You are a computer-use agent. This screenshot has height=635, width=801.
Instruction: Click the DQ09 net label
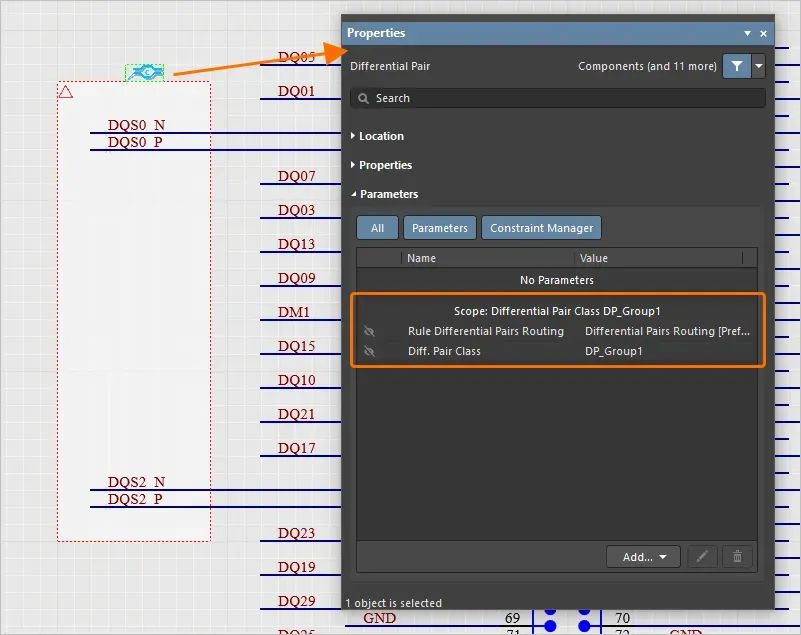pyautogui.click(x=296, y=278)
